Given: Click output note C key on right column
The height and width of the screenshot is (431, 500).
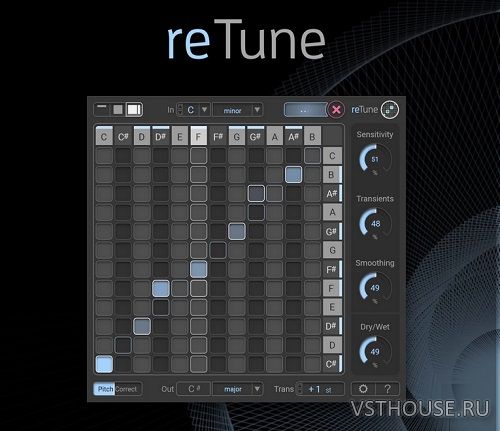Looking at the screenshot, I should tap(332, 156).
